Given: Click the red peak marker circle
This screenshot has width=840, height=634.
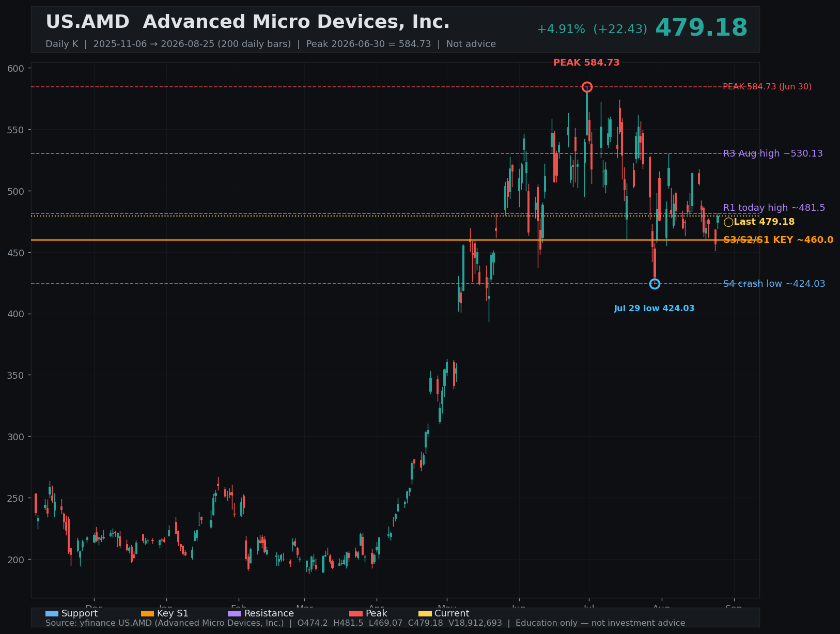Looking at the screenshot, I should click(x=587, y=87).
